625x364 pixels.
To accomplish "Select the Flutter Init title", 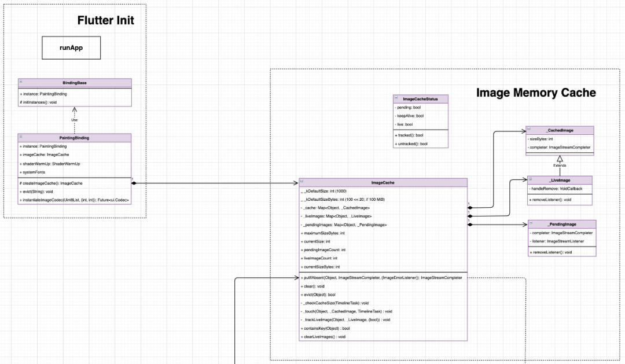I will [106, 20].
